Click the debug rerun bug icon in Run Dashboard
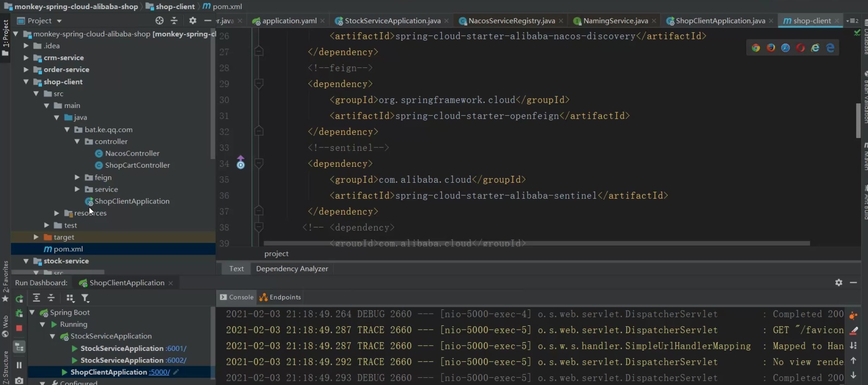 pos(19,314)
